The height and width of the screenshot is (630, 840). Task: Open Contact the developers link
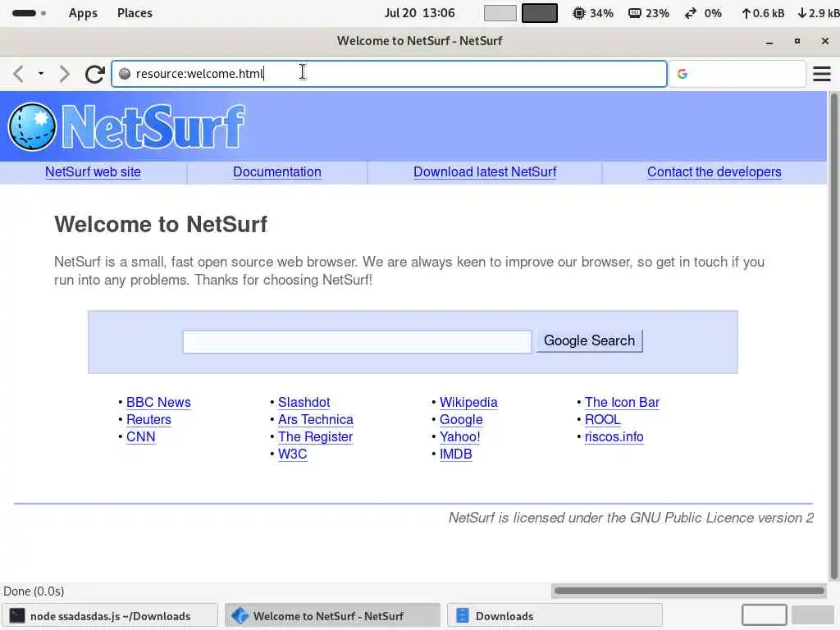pos(714,172)
